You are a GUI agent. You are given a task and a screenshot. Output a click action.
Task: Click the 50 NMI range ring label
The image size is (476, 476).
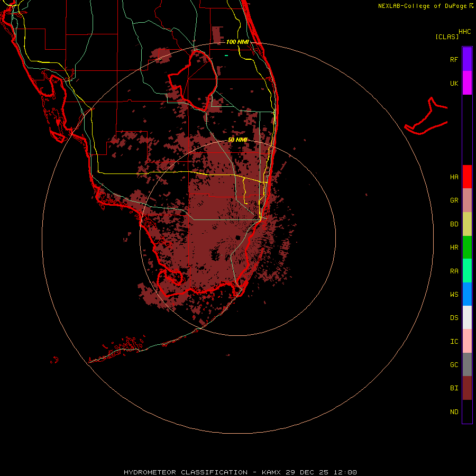point(237,140)
